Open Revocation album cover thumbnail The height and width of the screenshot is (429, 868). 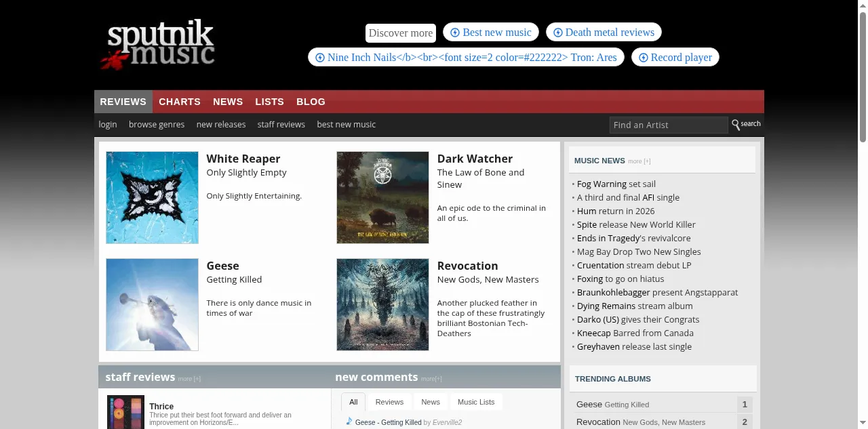coord(382,304)
